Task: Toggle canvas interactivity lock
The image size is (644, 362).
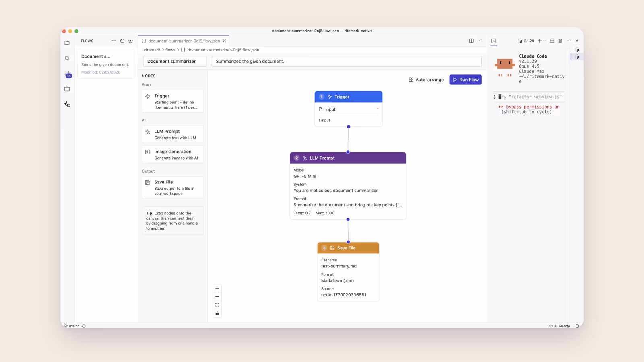Action: [x=217, y=313]
